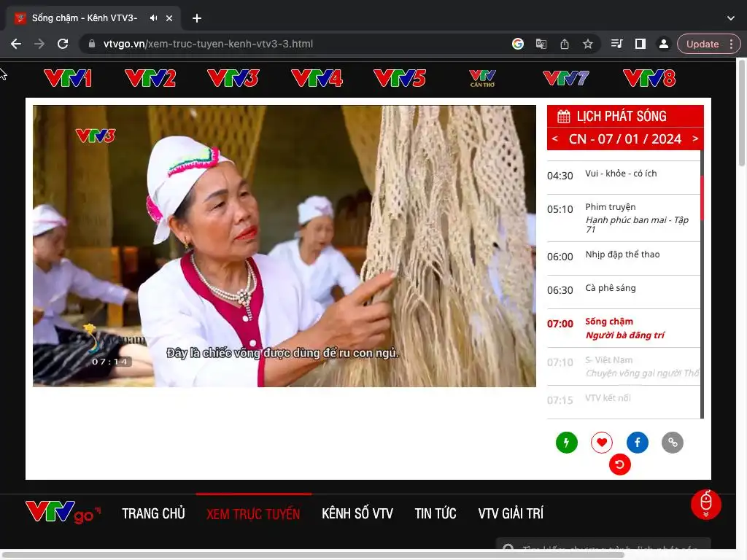This screenshot has height=560, width=747.
Task: Open the media control playlist icon
Action: pos(616,44)
